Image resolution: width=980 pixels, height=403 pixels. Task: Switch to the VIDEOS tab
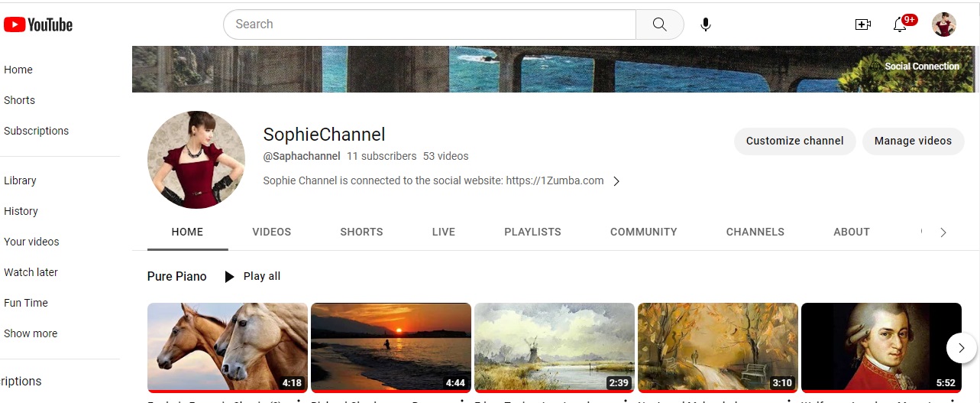pyautogui.click(x=271, y=232)
